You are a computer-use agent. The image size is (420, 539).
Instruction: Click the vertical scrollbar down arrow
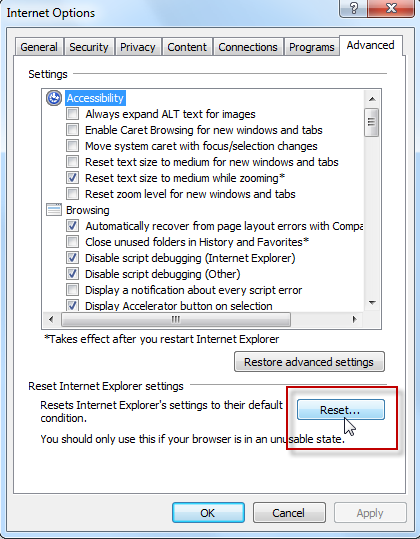pos(372,303)
